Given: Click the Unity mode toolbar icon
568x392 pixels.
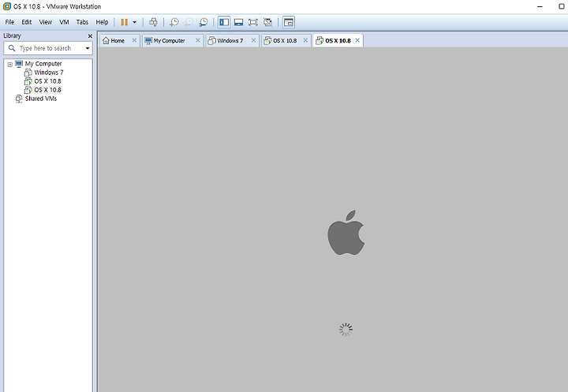Looking at the screenshot, I should click(x=267, y=22).
